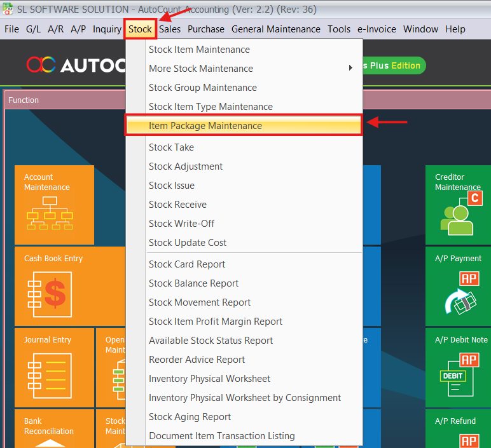Open the e-Invoice menu
491x448 pixels.
(x=377, y=29)
